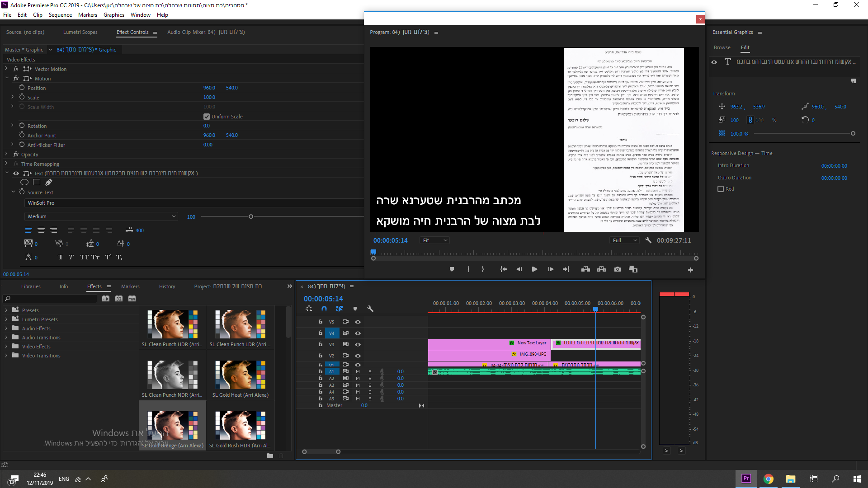The height and width of the screenshot is (488, 868).
Task: Click the font size slider handle
Action: (251, 216)
